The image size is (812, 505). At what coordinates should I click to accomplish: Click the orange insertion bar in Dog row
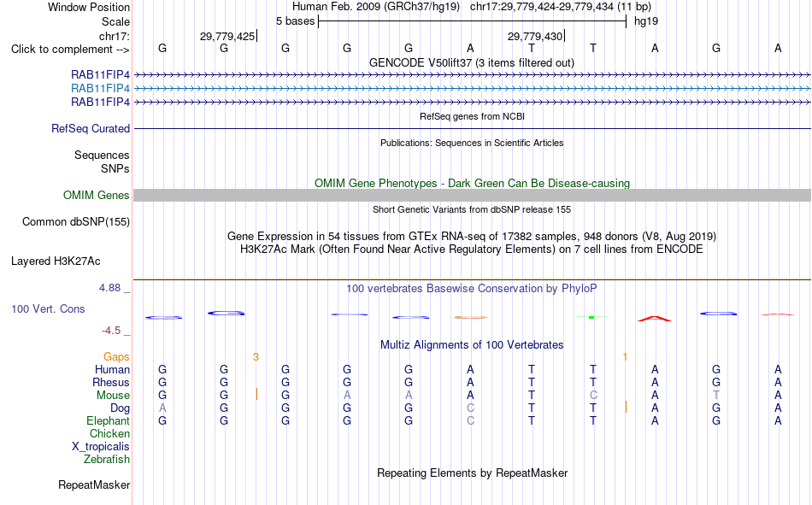[626, 407]
